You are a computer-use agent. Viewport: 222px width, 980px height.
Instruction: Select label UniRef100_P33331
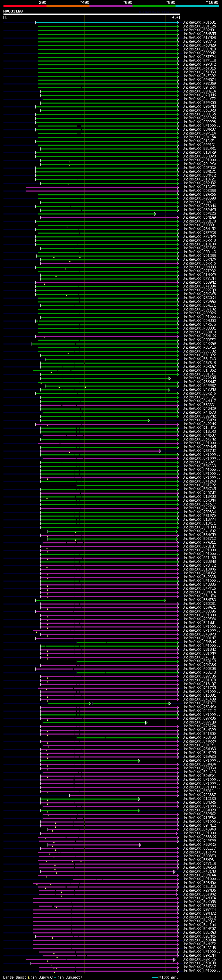(199, 328)
